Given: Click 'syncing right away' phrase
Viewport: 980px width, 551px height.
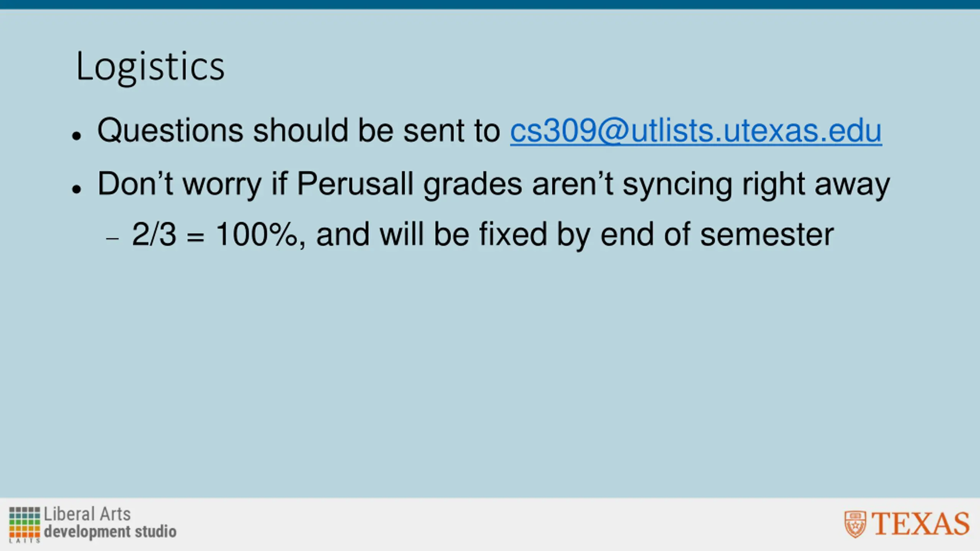Looking at the screenshot, I should point(756,184).
